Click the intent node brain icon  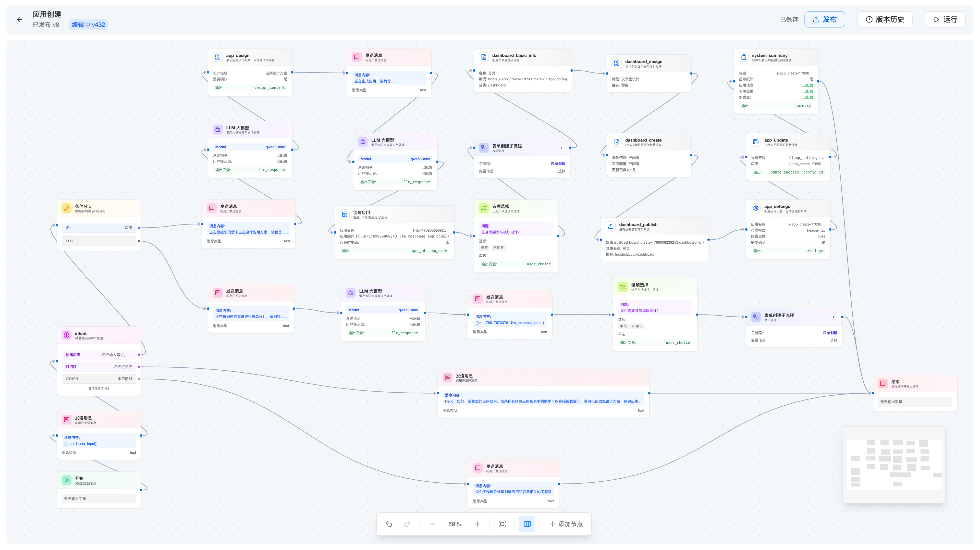point(67,335)
